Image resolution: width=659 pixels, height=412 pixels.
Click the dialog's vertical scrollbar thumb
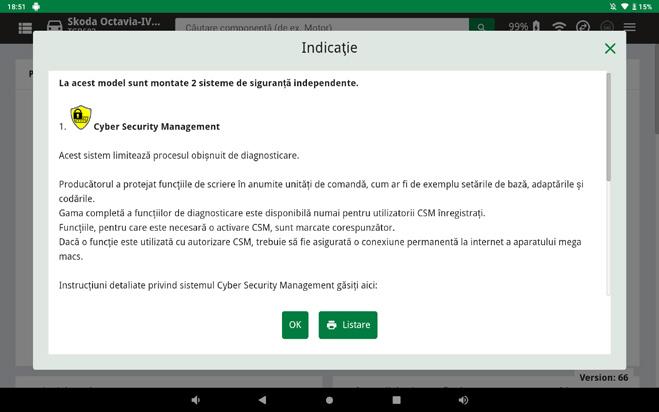(x=608, y=127)
